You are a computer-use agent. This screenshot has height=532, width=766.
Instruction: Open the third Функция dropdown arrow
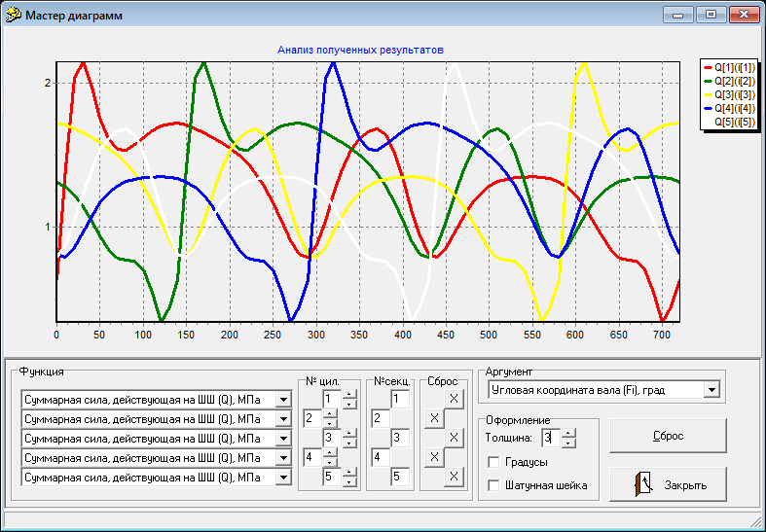point(283,439)
